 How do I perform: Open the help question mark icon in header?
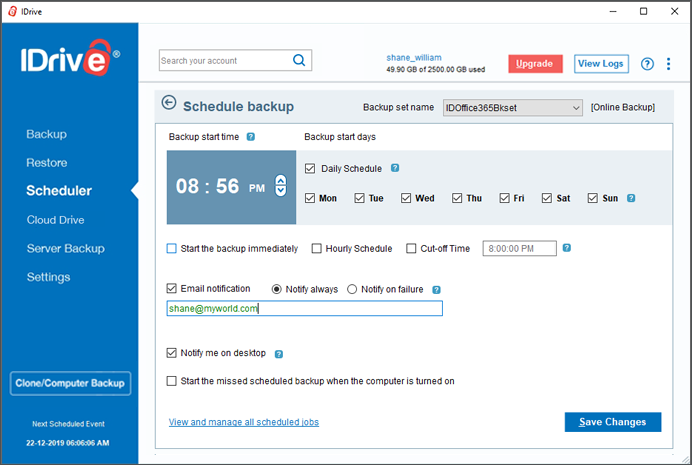tap(647, 64)
